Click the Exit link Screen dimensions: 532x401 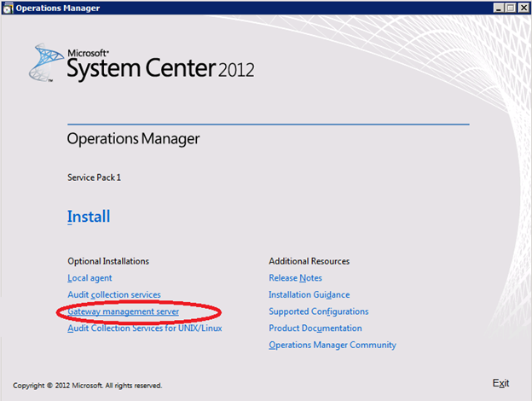coord(500,383)
